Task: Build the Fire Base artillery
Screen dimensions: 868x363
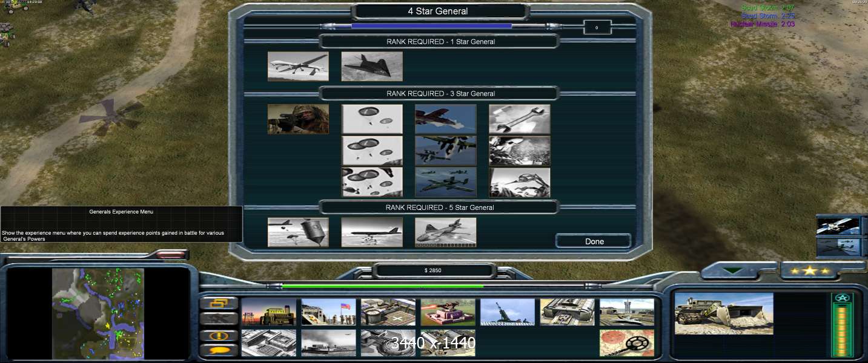Action: click(x=508, y=312)
